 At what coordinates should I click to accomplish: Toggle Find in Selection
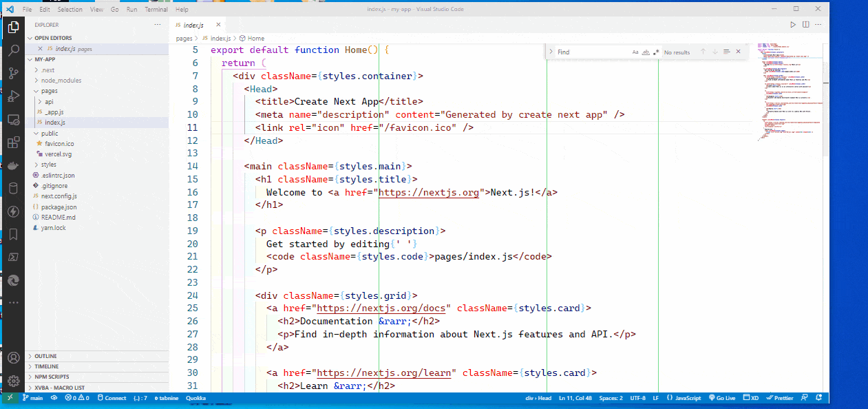[x=726, y=52]
